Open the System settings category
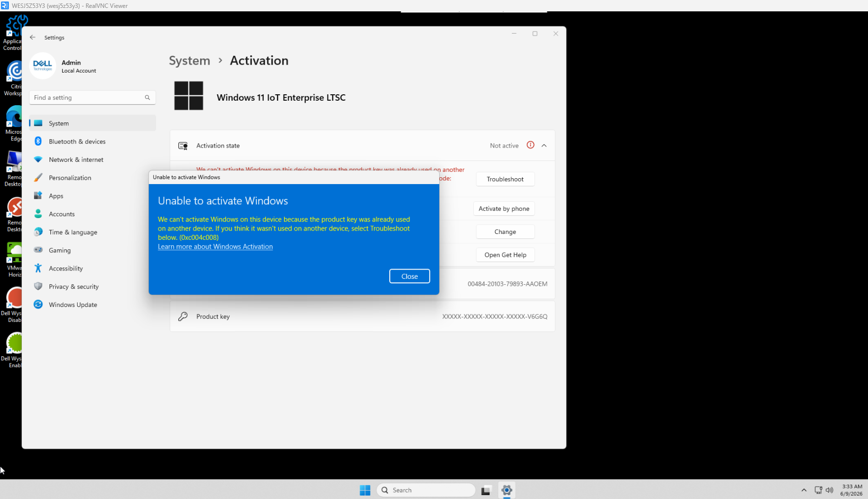The image size is (868, 499). [x=92, y=123]
